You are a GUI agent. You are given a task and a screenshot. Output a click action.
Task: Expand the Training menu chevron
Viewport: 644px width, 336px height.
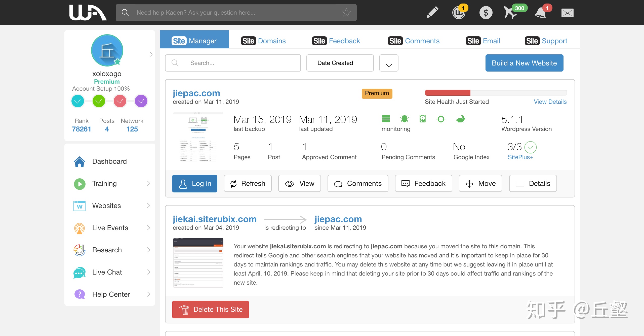pyautogui.click(x=149, y=184)
